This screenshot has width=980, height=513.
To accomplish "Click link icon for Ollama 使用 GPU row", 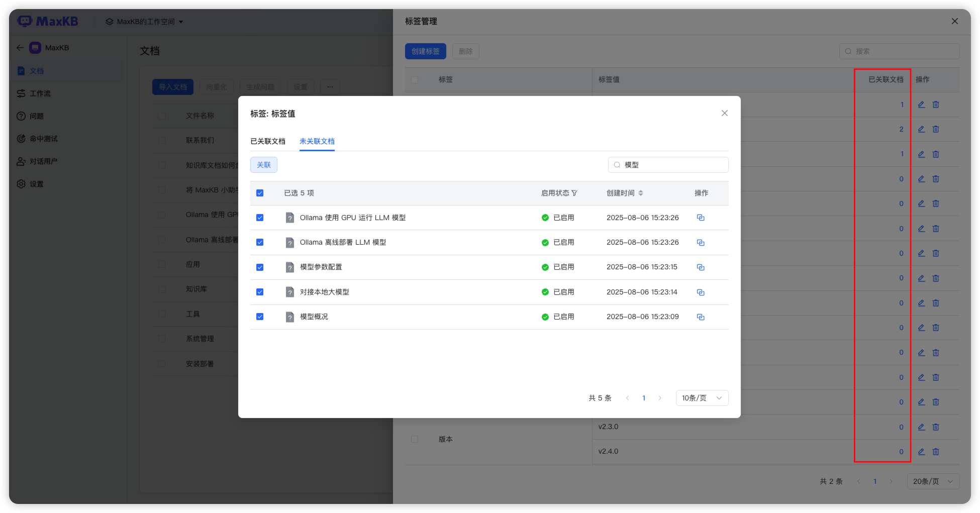I will (701, 218).
